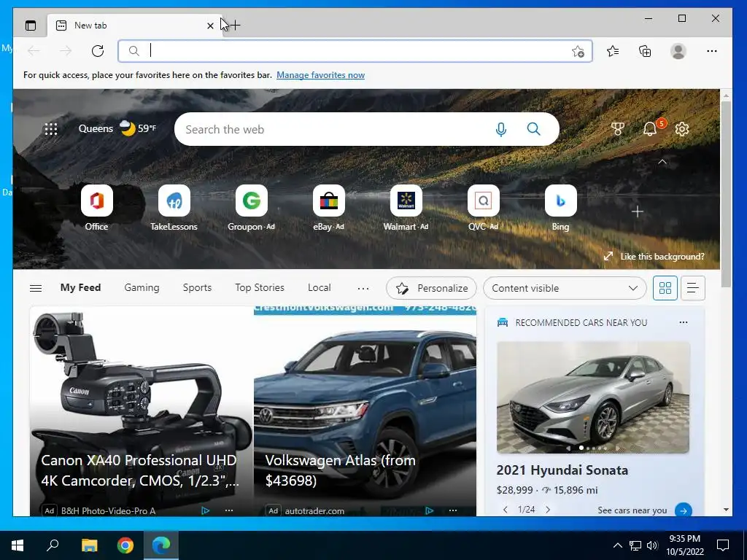Image resolution: width=747 pixels, height=560 pixels.
Task: Select the My Feed tab
Action: [80, 287]
